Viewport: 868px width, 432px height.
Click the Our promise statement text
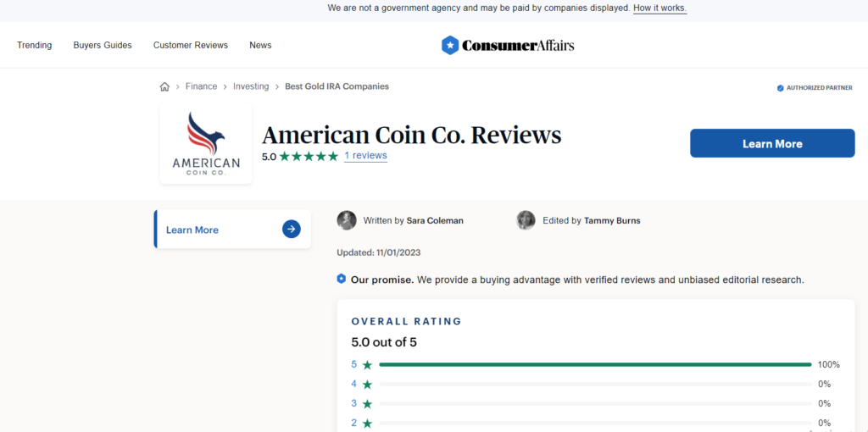pyautogui.click(x=576, y=280)
